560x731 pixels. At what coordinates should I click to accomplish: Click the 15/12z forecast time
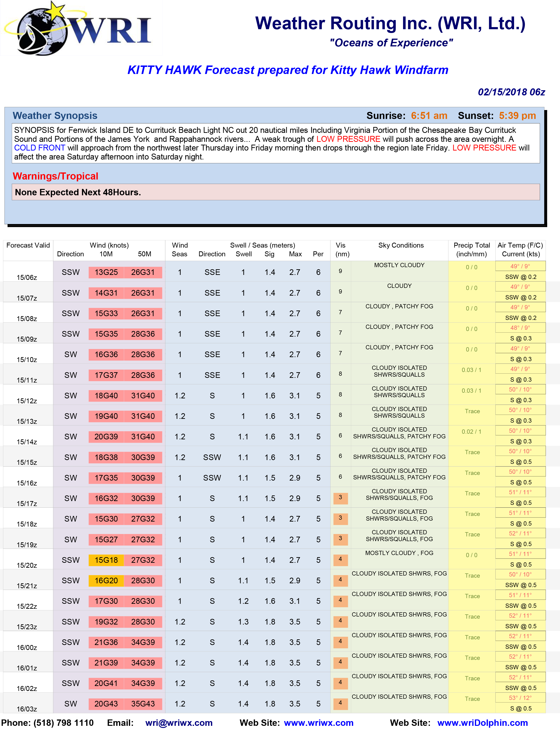coord(27,401)
